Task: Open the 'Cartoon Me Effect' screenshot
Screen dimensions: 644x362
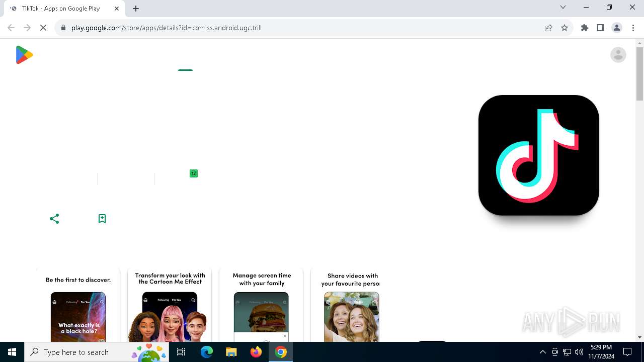Action: click(170, 305)
